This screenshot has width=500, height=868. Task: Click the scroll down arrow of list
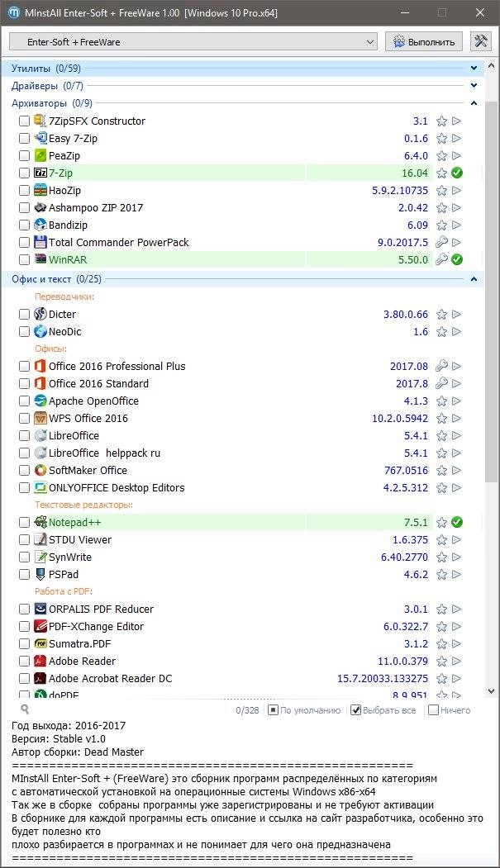click(492, 691)
